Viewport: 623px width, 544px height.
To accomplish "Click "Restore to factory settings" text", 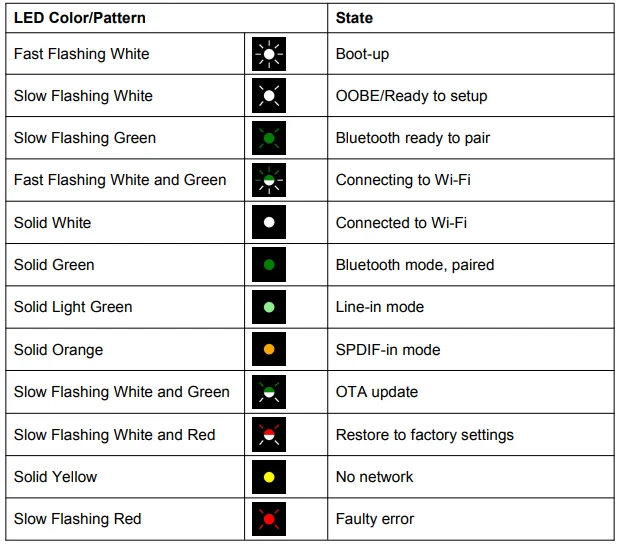I will [x=424, y=434].
